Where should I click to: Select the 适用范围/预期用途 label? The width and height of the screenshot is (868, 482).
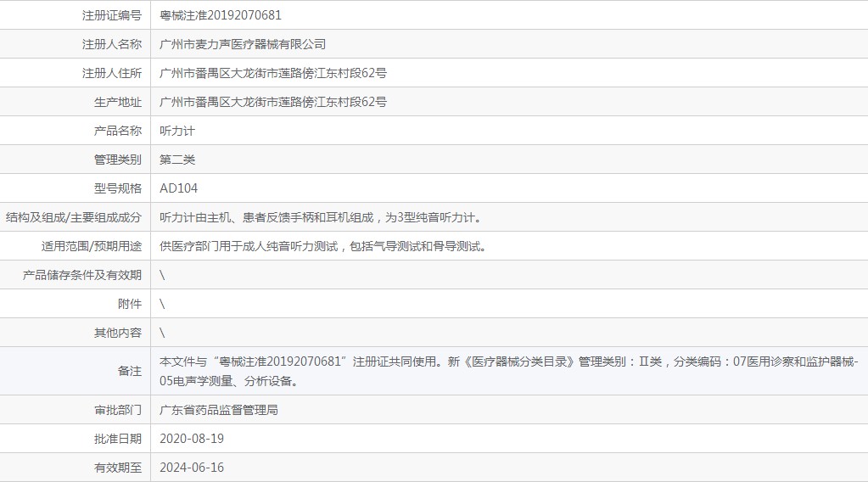click(92, 246)
